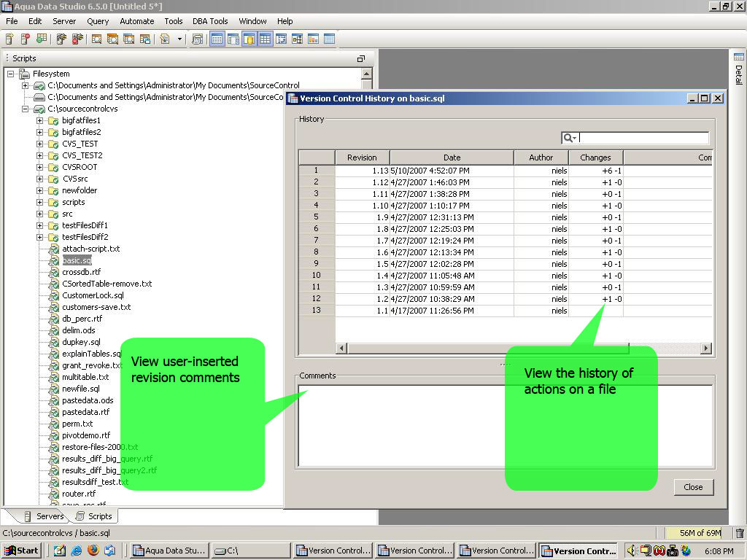Click the connect plug toolbar icon
Screen dimensions: 747x560
pyautogui.click(x=61, y=39)
